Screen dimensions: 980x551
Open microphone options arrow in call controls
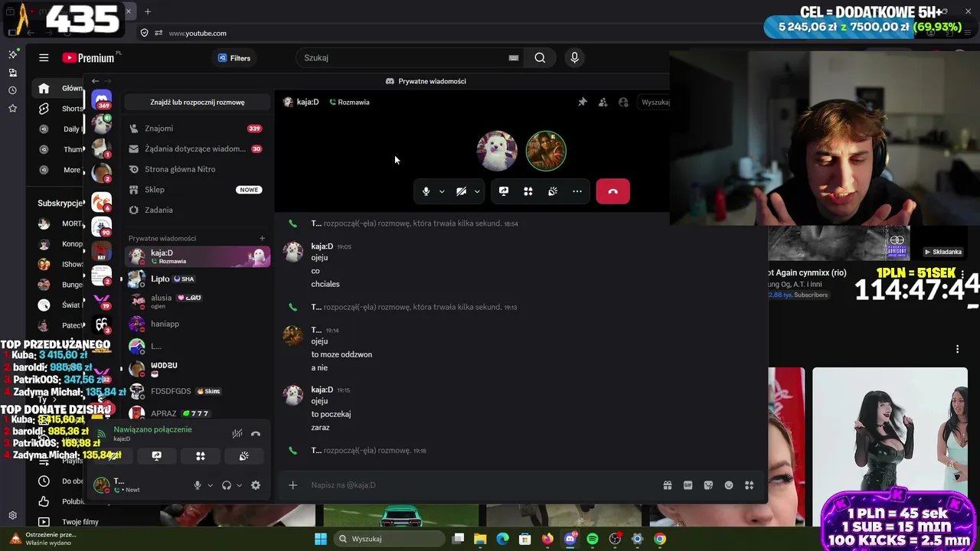[442, 191]
